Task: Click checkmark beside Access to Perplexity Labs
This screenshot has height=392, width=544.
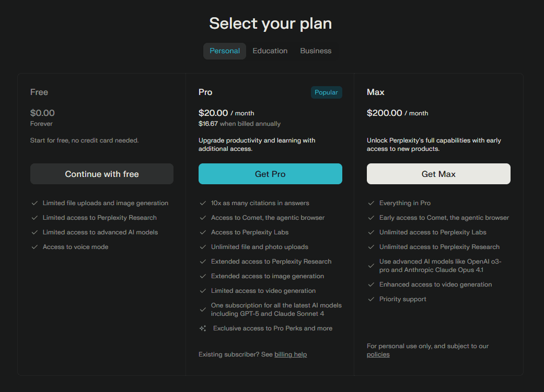Action: coord(203,232)
